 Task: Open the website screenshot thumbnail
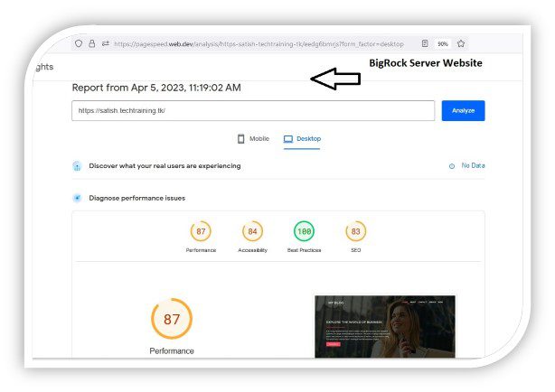pos(384,325)
